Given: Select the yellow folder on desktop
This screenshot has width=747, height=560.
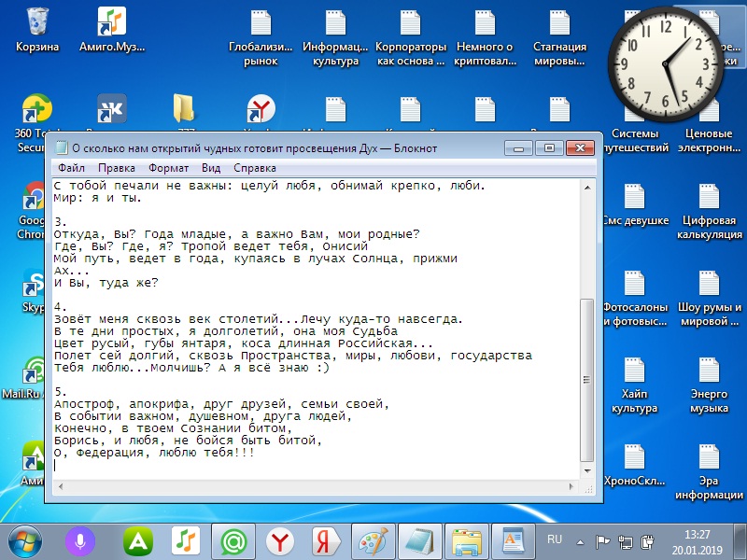Looking at the screenshot, I should 185,109.
